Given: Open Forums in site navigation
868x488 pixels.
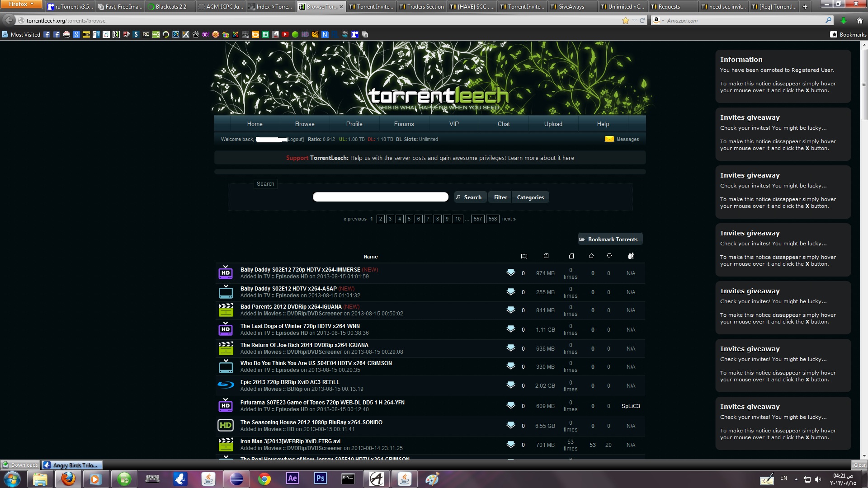Looking at the screenshot, I should click(x=404, y=124).
